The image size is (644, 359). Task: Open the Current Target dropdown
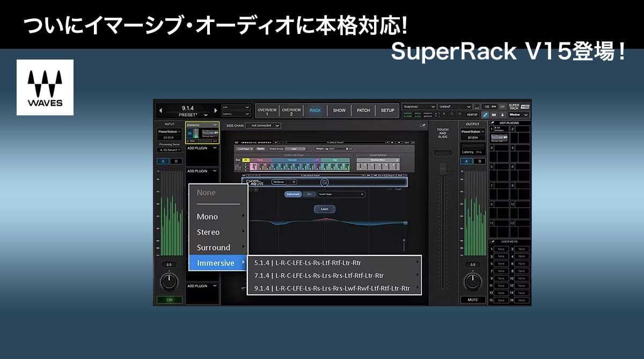(341, 194)
